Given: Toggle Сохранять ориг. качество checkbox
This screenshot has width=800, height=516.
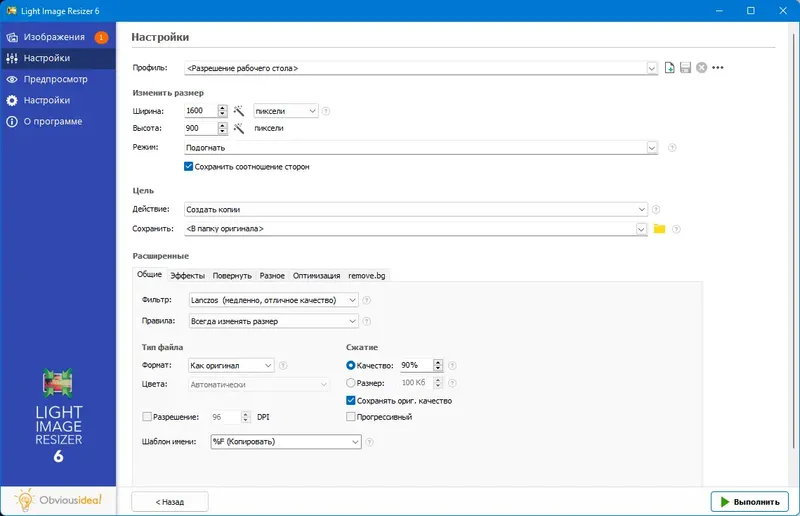Looking at the screenshot, I should click(x=351, y=401).
